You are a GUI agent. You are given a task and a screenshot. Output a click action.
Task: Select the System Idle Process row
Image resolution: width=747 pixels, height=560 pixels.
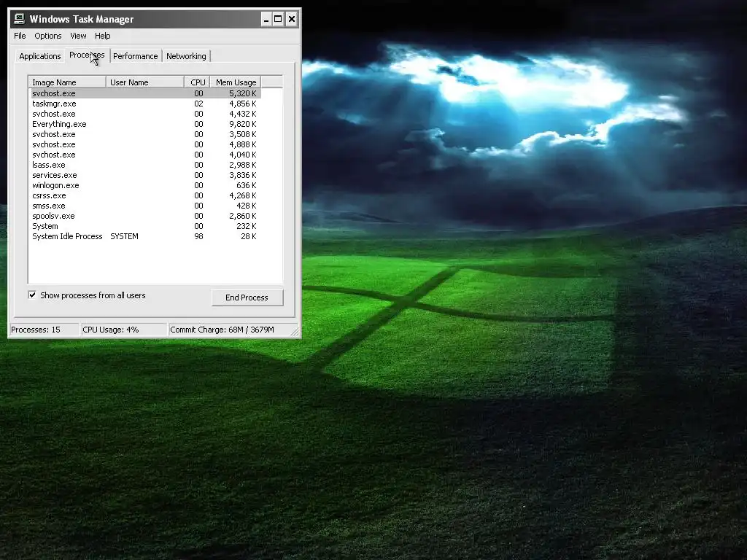tap(145, 236)
